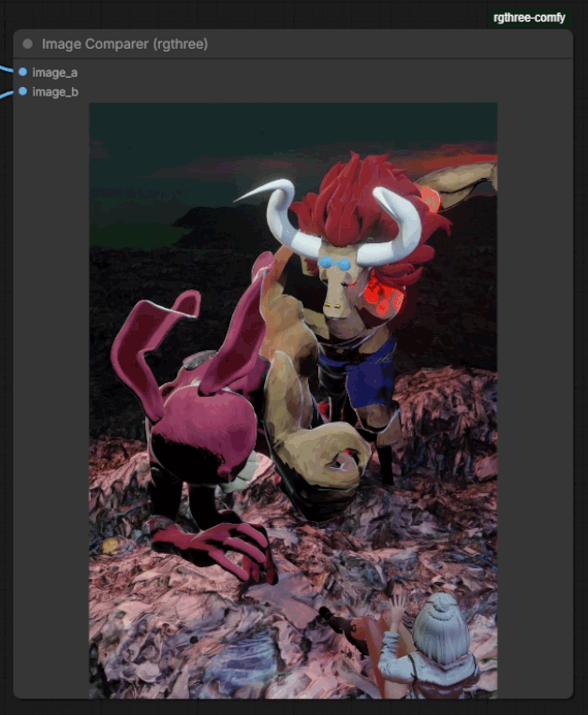
Task: Click the image_b input label
Action: click(54, 92)
